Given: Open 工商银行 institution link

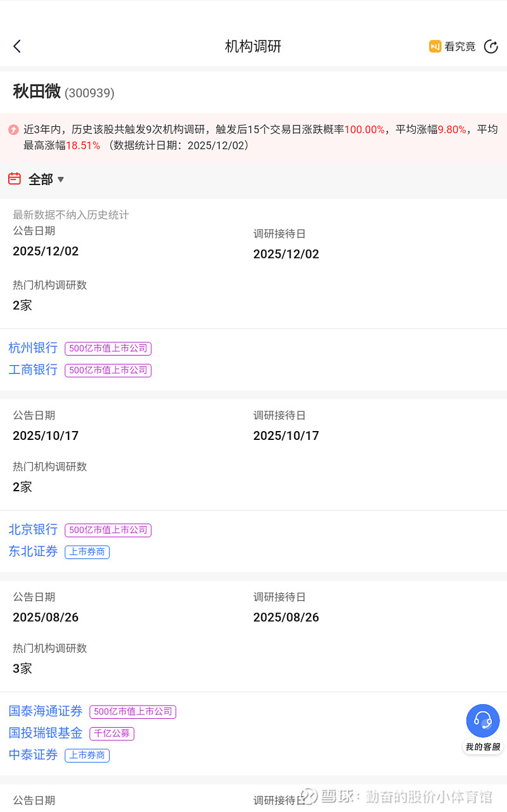Looking at the screenshot, I should tap(33, 370).
